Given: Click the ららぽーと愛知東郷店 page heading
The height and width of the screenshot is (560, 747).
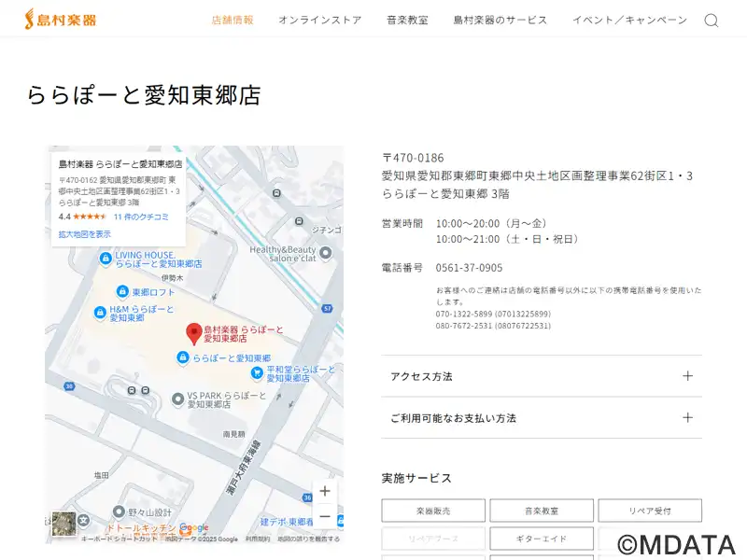Looking at the screenshot, I should [144, 95].
